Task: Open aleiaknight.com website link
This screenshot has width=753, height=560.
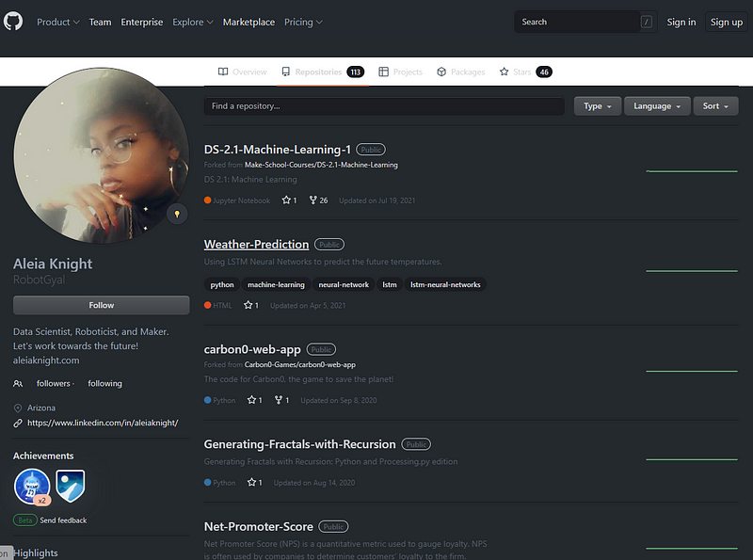Action: [46, 360]
